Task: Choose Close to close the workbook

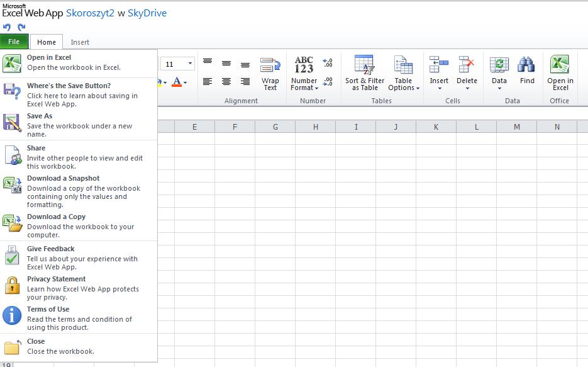Action: [79, 346]
